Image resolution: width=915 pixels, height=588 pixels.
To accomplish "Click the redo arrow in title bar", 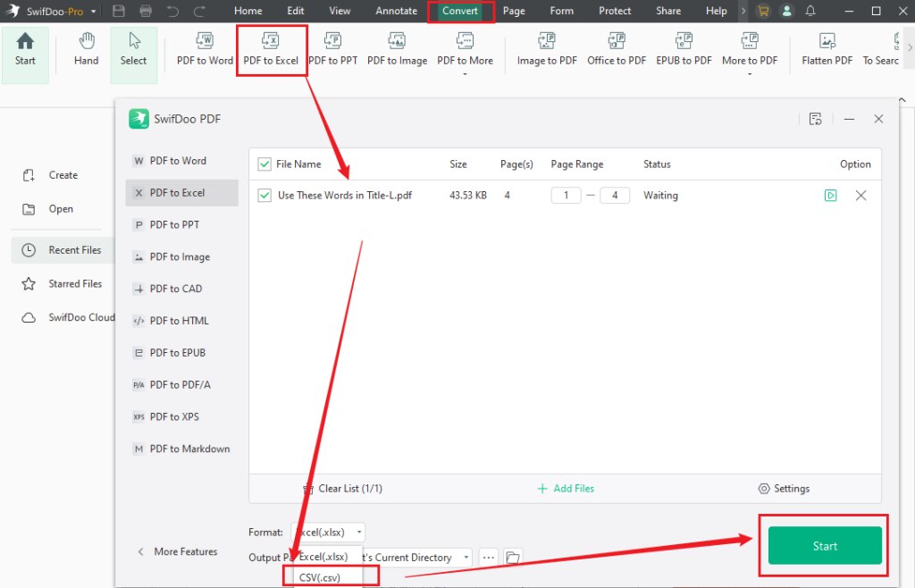I will (199, 11).
